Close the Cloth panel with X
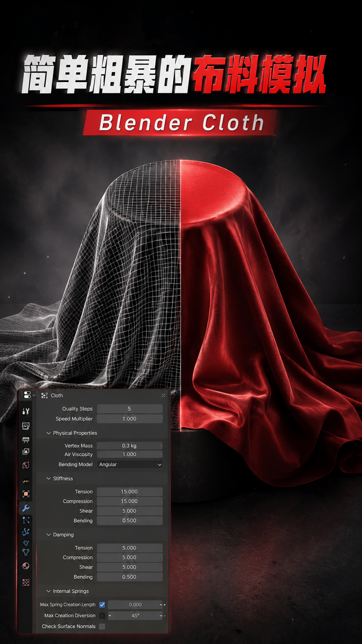This screenshot has height=644, width=362. (163, 396)
